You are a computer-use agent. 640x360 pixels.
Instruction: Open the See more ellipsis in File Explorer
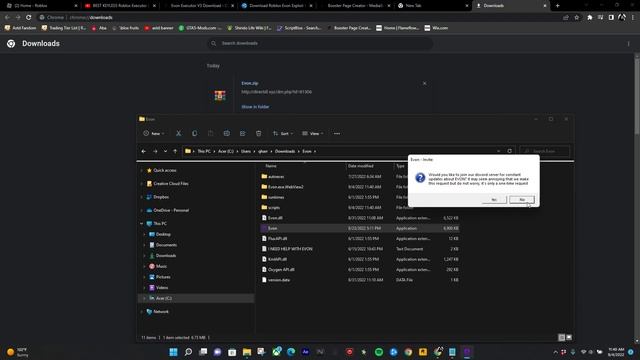click(x=337, y=133)
